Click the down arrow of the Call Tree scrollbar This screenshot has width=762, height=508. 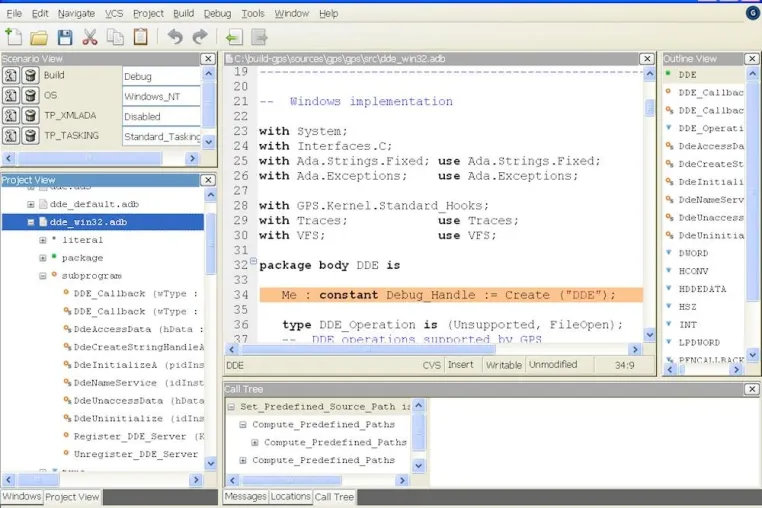coord(419,466)
